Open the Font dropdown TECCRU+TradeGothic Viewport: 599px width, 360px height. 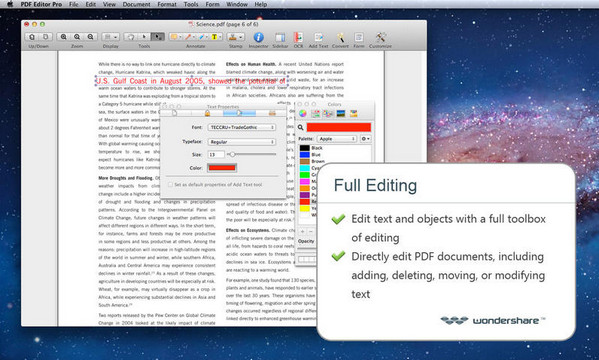point(241,127)
